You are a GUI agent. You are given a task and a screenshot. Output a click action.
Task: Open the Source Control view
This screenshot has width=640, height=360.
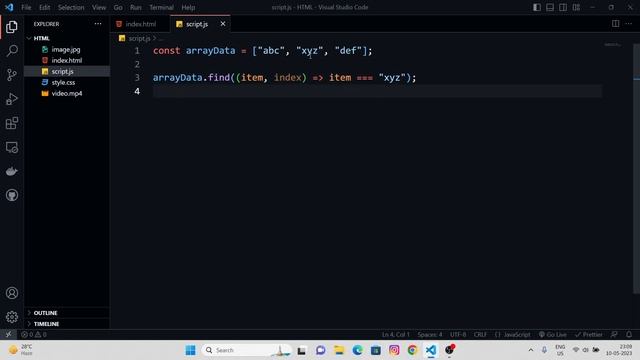[12, 75]
